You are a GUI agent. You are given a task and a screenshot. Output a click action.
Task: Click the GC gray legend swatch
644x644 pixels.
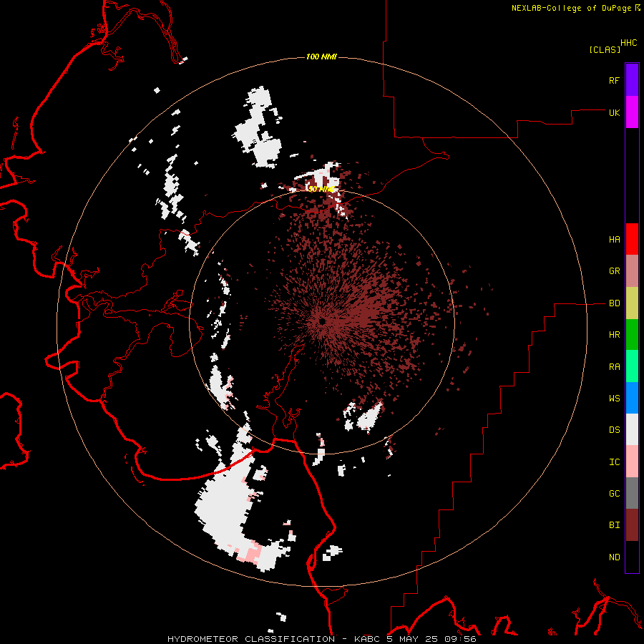632,493
